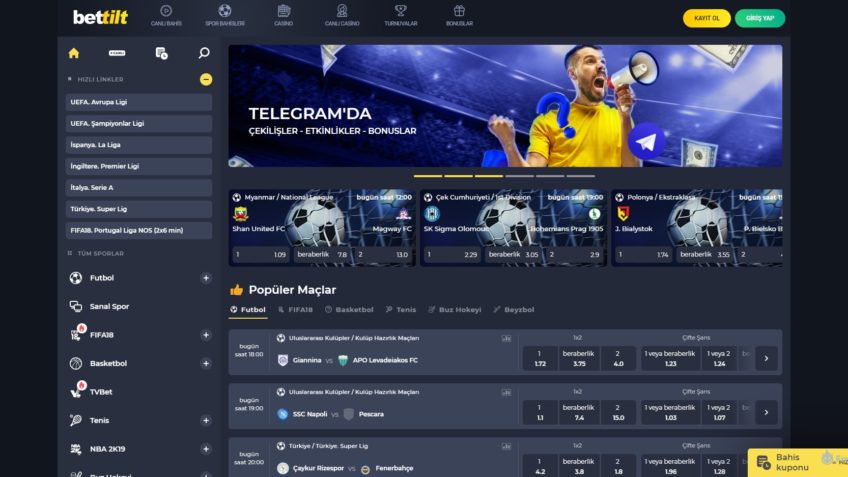848x477 pixels.
Task: Expand more markets for SSC Napoli match
Action: click(x=766, y=413)
